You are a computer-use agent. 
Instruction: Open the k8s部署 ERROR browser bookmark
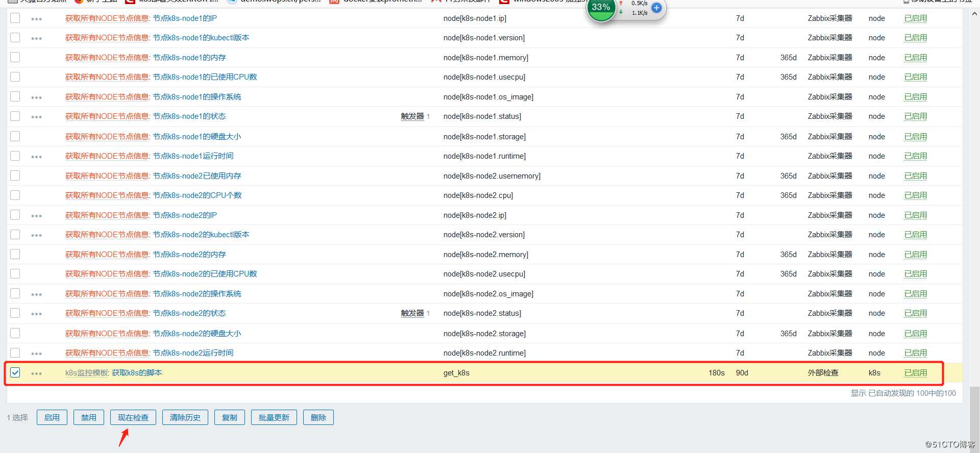click(x=171, y=2)
